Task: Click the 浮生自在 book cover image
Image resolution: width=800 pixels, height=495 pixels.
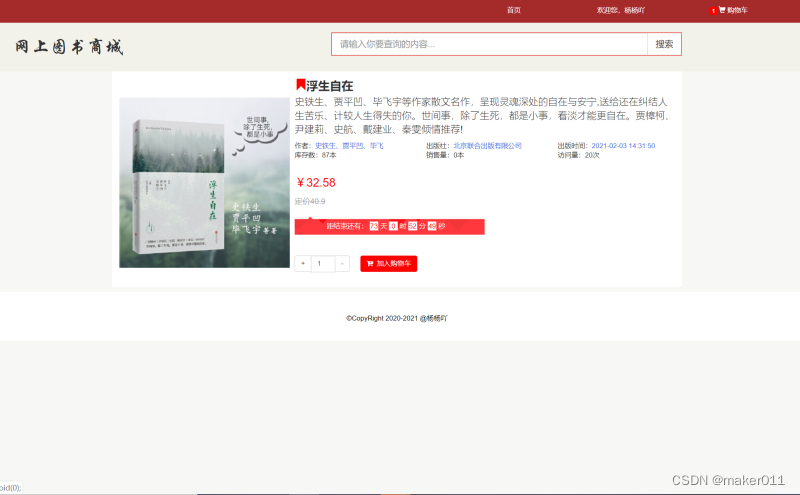Action: pos(204,182)
